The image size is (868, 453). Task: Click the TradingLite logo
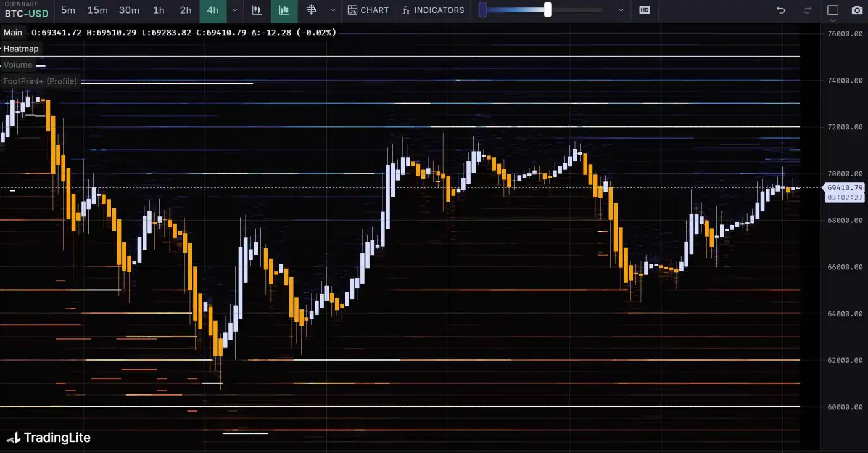click(49, 438)
